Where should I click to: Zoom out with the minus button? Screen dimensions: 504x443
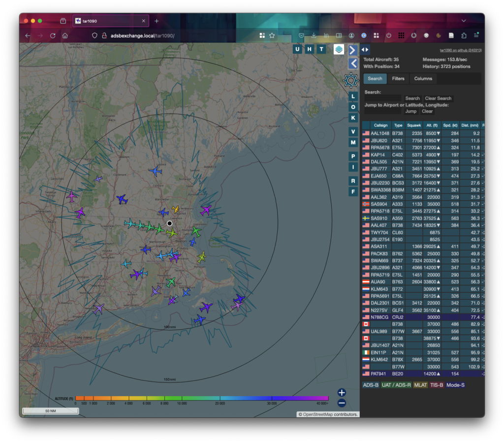[342, 403]
